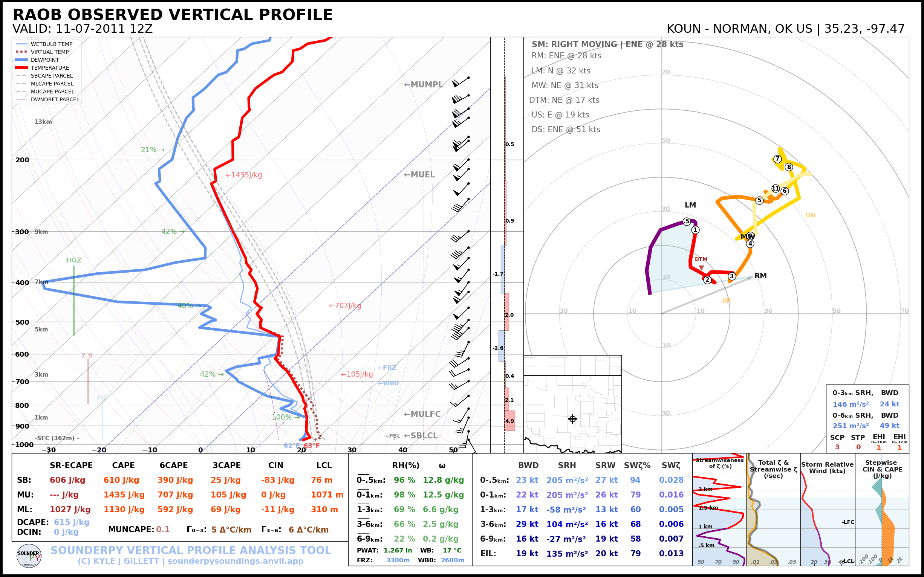
Task: Click the HGZ hail growth zone label
Action: 74,260
